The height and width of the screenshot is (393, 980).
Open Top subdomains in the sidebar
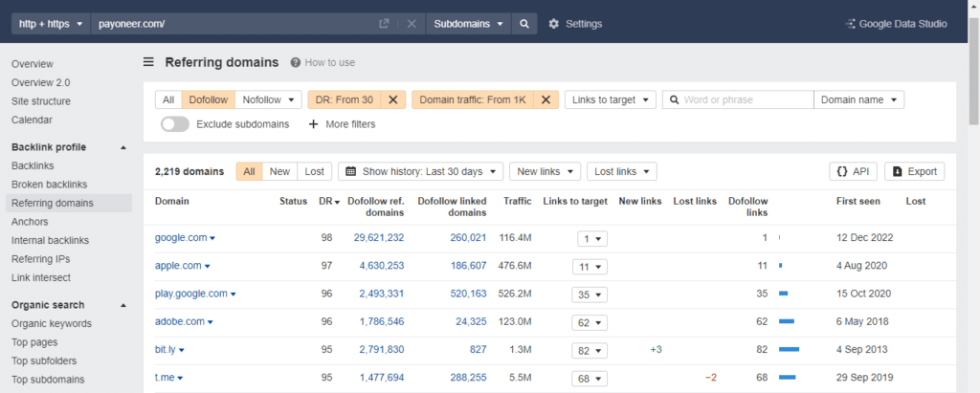point(48,380)
